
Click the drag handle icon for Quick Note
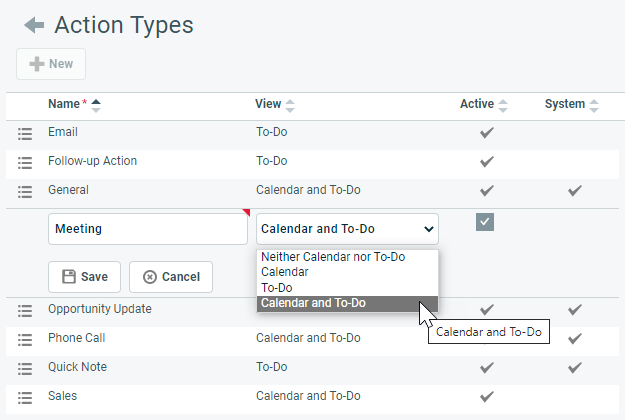point(25,368)
